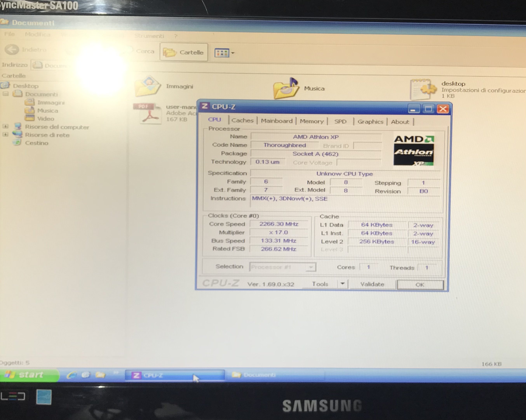Open Internet Explorer quick launch icon
This screenshot has width=526, height=420.
click(71, 375)
